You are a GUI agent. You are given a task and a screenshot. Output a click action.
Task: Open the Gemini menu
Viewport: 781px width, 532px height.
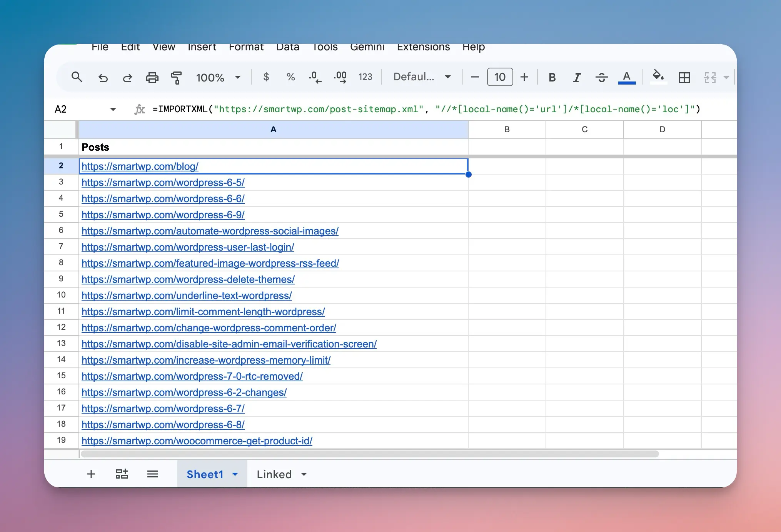(367, 47)
